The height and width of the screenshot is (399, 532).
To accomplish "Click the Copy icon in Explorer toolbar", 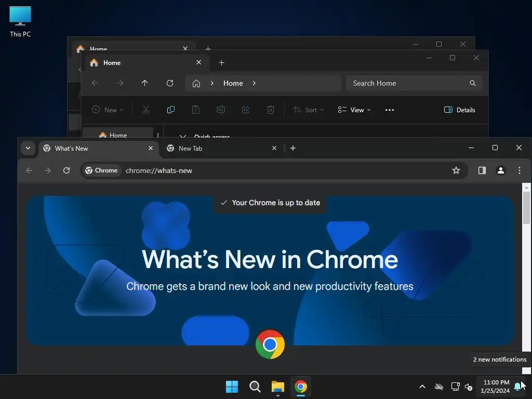I will (x=170, y=110).
